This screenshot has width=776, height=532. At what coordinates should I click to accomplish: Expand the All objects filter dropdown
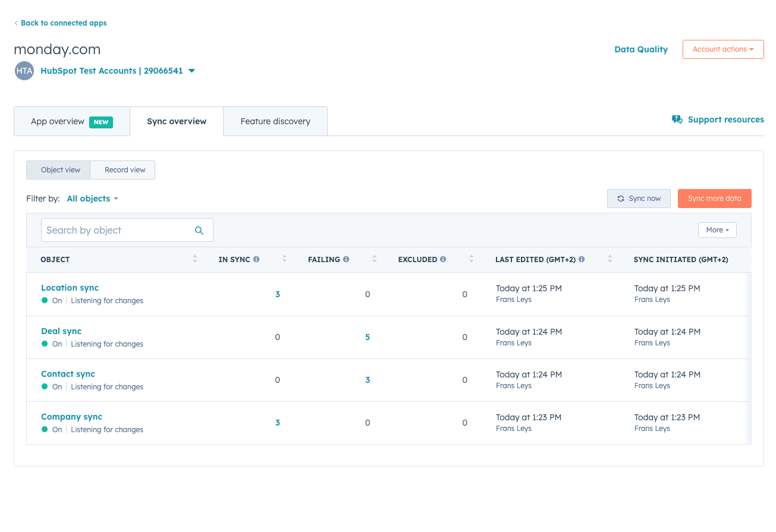pos(93,199)
